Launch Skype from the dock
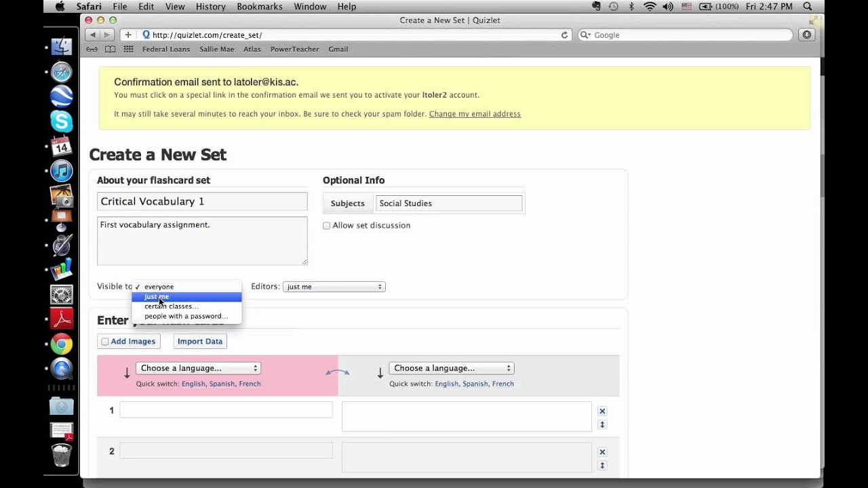This screenshot has height=488, width=868. click(61, 121)
